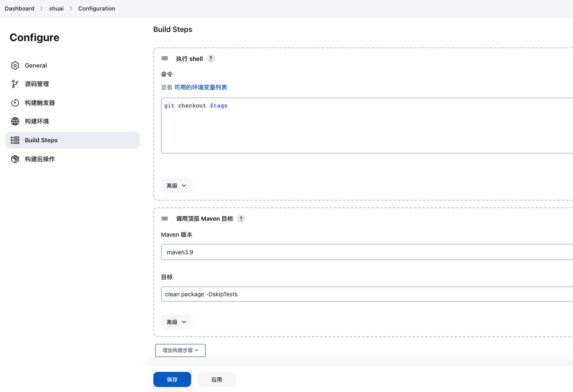This screenshot has width=573, height=392.
Task: Click the 目标 label
Action: (x=167, y=277)
